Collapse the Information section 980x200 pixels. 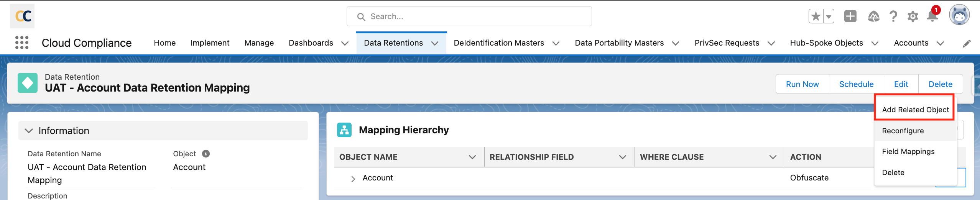pyautogui.click(x=29, y=131)
